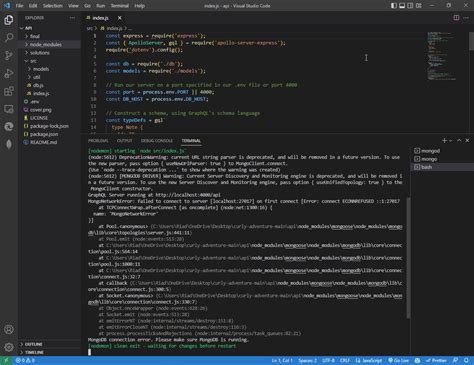The image size is (474, 365).
Task: Switch to the Problems panel tab
Action: tap(98, 141)
